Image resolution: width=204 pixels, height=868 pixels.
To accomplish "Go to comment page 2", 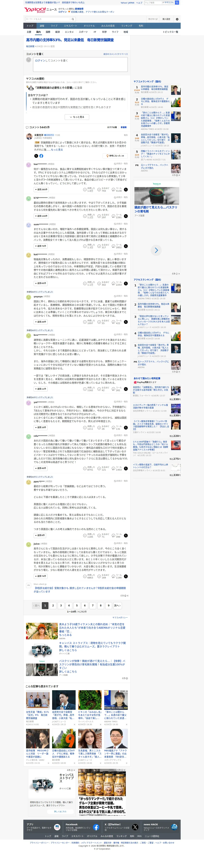I will pos(53,605).
